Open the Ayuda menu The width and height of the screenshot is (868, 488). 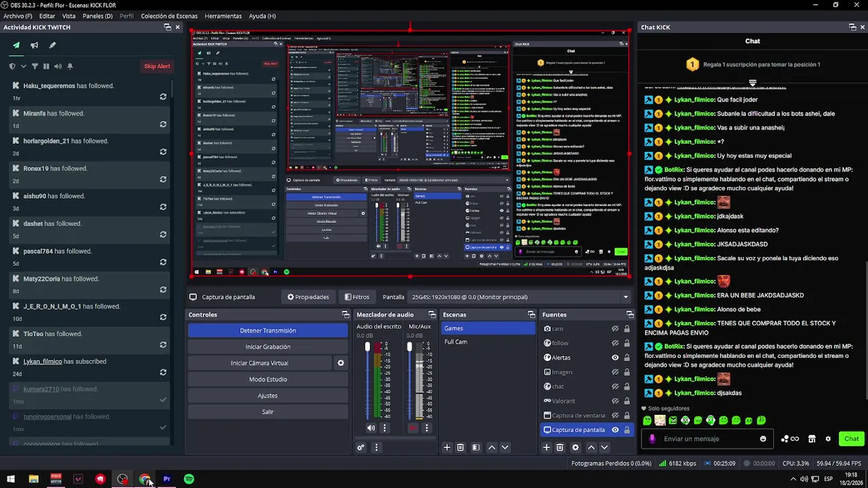point(262,16)
